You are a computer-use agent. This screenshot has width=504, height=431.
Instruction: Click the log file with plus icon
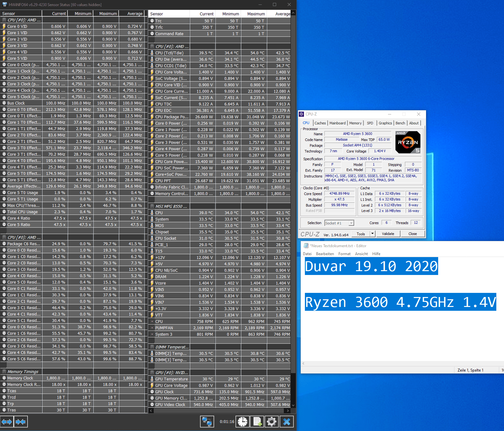(257, 422)
